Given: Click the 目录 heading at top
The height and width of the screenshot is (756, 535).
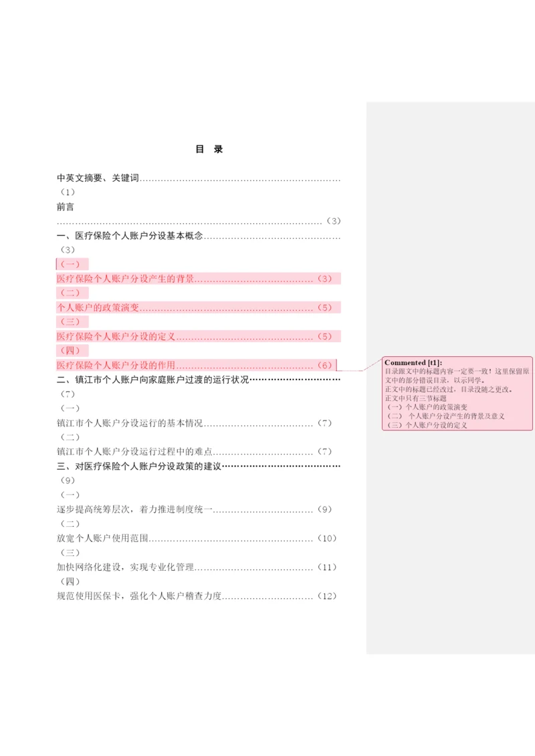Looking at the screenshot, I should pyautogui.click(x=209, y=149).
